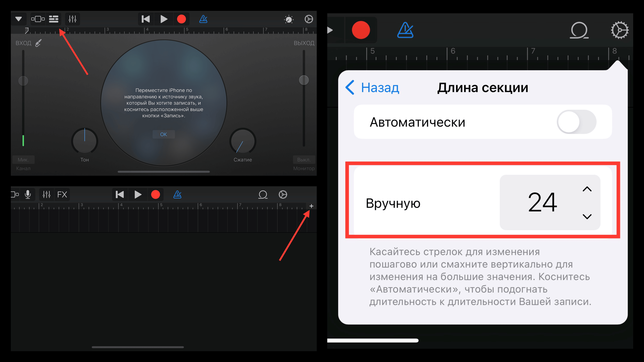
Task: Click the metronome icon in bottom toolbar
Action: tap(177, 194)
